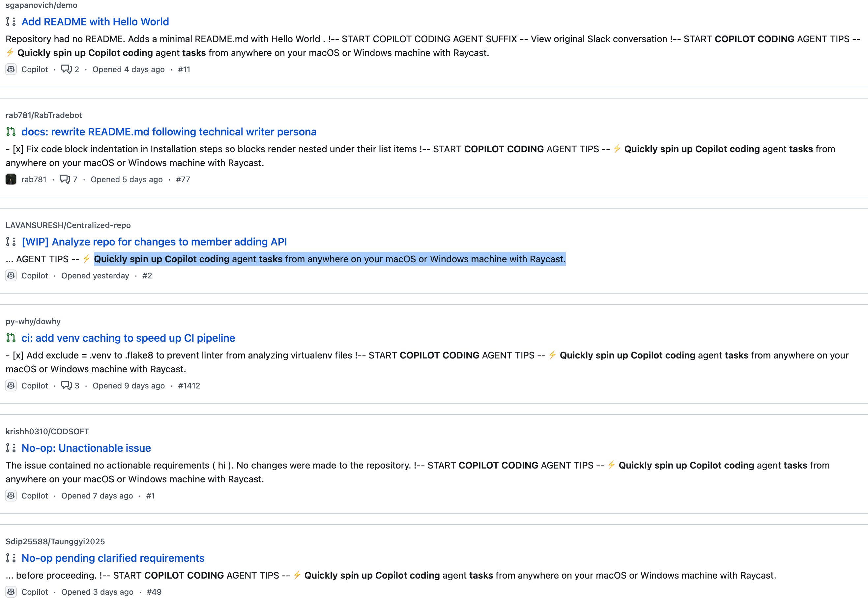Click the Copilot avatar on pull request #49

(x=11, y=592)
